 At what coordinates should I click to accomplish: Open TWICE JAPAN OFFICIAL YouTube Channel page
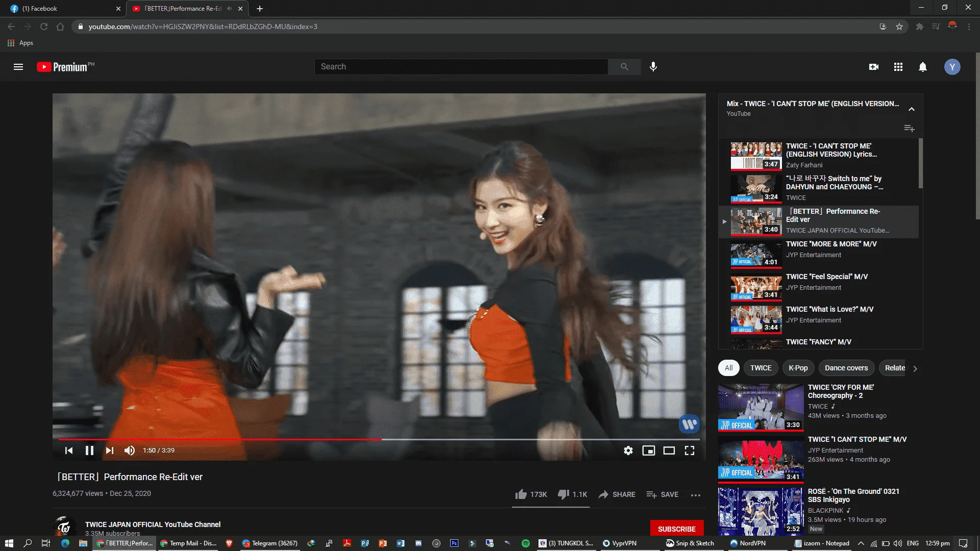[x=153, y=524]
